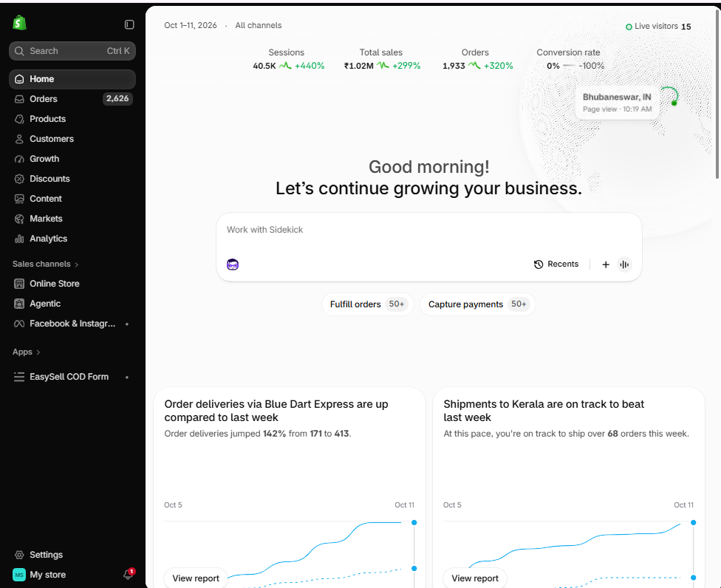The width and height of the screenshot is (721, 588).
Task: Click the green Live visitors circle icon
Action: [629, 27]
